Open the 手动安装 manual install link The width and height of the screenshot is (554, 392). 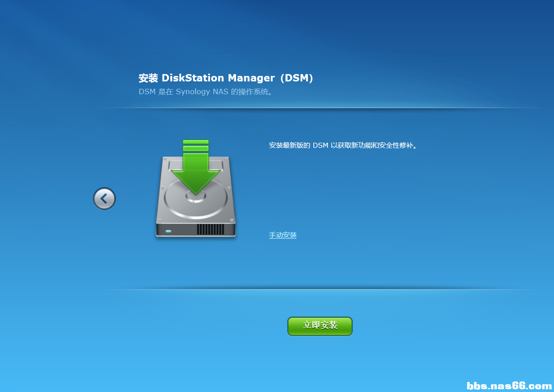point(283,235)
